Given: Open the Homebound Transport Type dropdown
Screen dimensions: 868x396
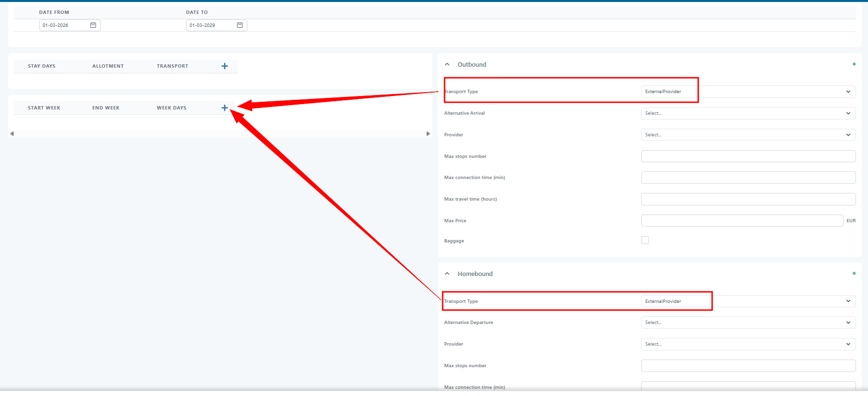Looking at the screenshot, I should [748, 301].
